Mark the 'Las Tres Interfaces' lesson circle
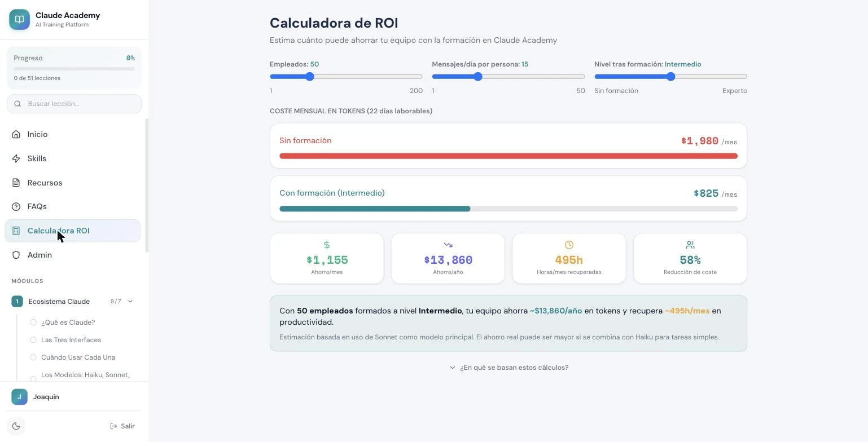868x442 pixels. (x=33, y=340)
